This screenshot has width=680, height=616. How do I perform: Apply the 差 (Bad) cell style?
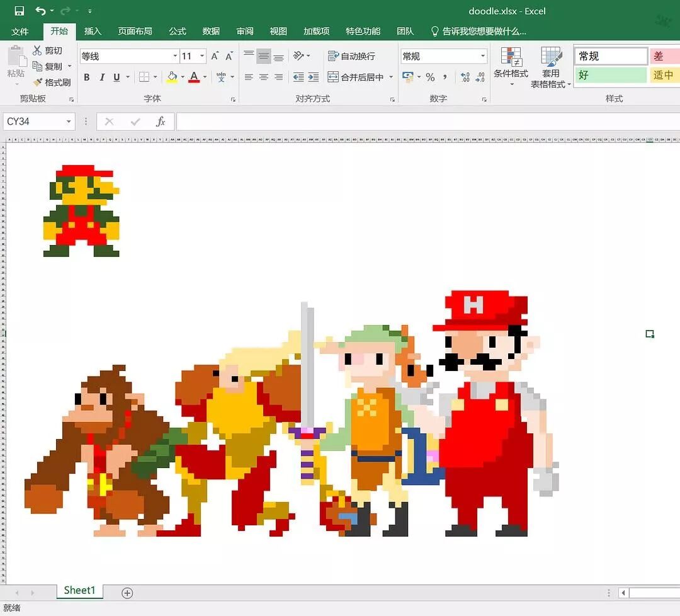664,56
